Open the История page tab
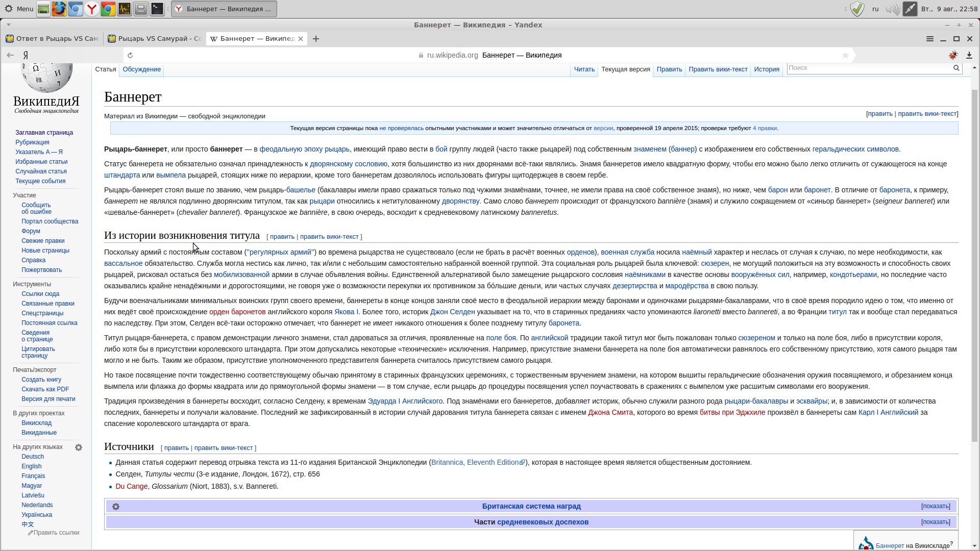980x551 pixels. click(x=767, y=69)
